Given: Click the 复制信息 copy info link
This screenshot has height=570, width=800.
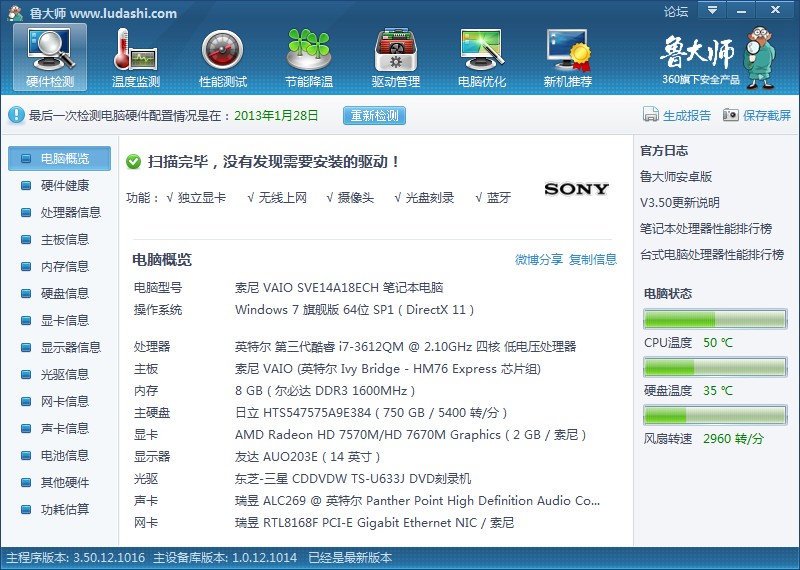Looking at the screenshot, I should [593, 260].
